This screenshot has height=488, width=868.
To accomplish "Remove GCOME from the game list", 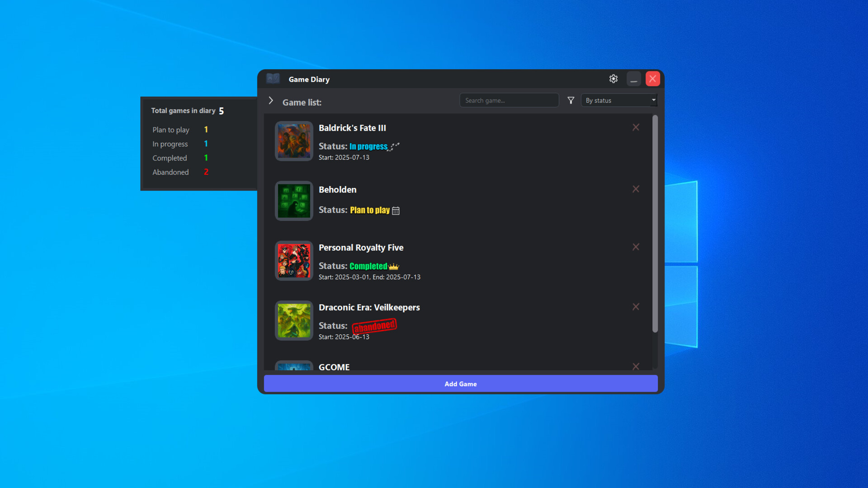I will [x=636, y=366].
